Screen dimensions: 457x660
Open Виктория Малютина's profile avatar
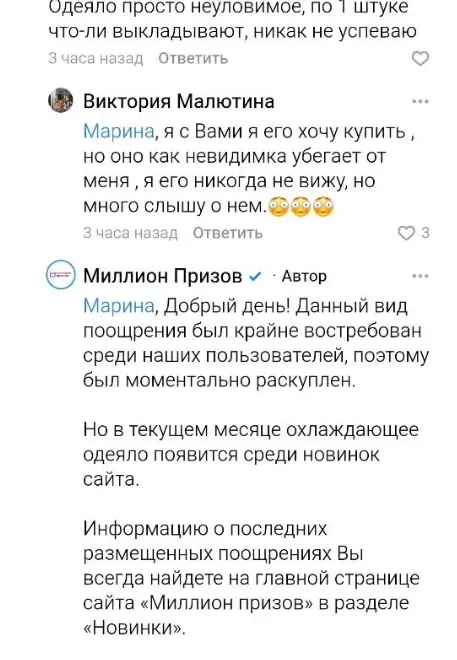[61, 100]
